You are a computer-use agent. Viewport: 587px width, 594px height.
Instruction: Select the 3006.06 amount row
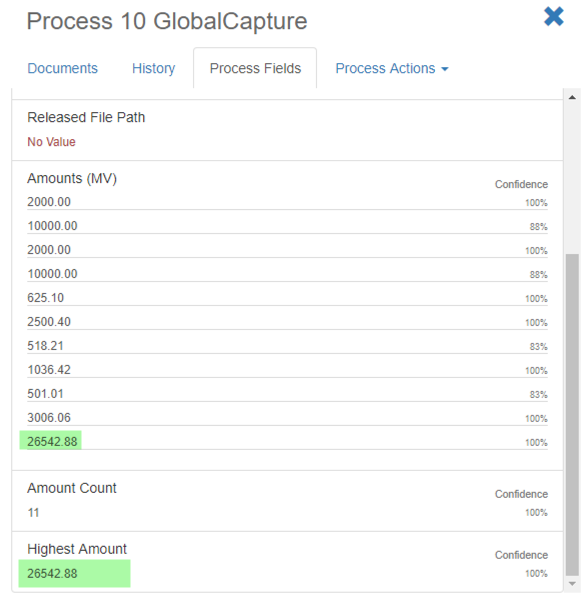click(287, 417)
